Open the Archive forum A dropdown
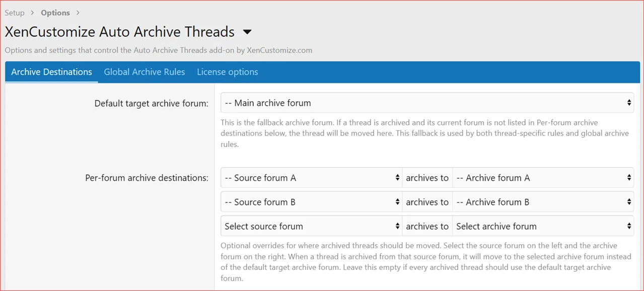 tap(543, 178)
